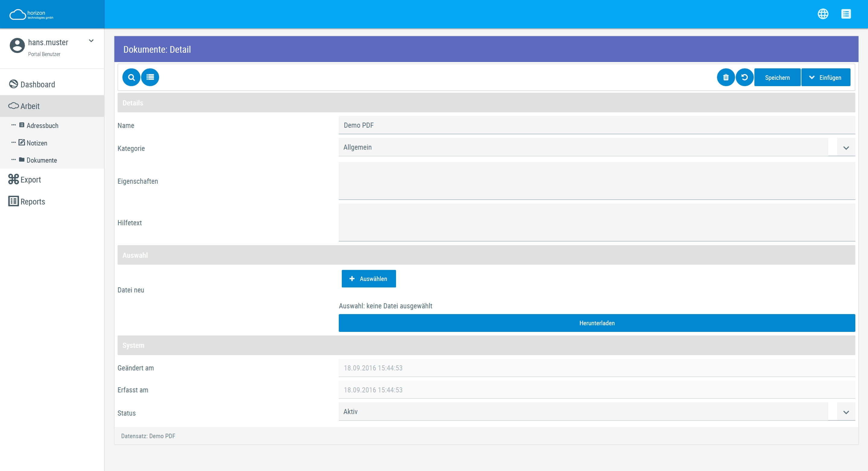Open the globe icon in the header

click(x=823, y=14)
